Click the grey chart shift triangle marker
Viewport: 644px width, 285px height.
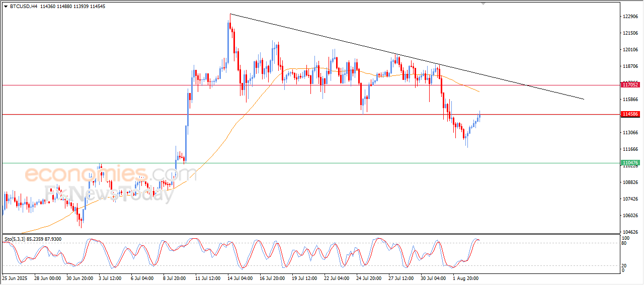pyautogui.click(x=484, y=4)
